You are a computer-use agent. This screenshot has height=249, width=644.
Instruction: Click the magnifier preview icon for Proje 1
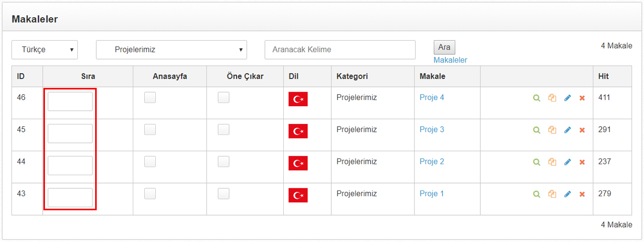(x=536, y=194)
